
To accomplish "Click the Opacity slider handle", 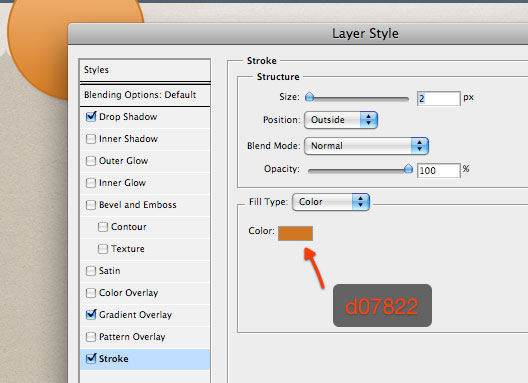I will pos(408,168).
